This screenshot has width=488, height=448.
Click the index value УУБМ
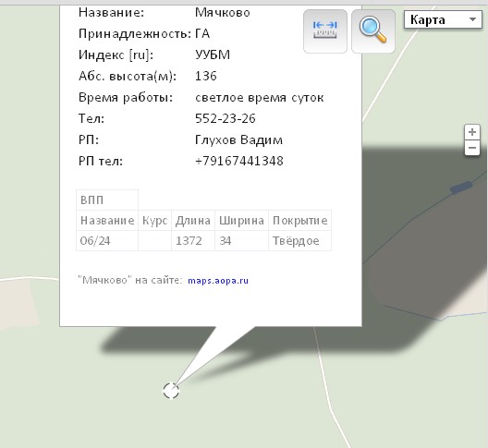pyautogui.click(x=213, y=54)
